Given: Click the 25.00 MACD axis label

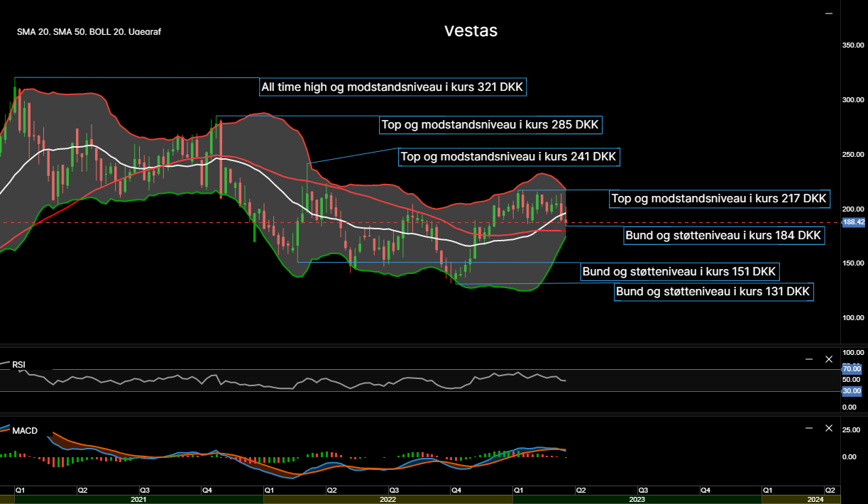Looking at the screenshot, I should 852,430.
